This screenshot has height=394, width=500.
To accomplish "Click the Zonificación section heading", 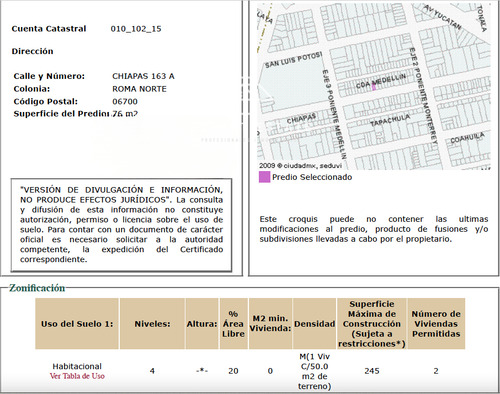I will (37, 288).
